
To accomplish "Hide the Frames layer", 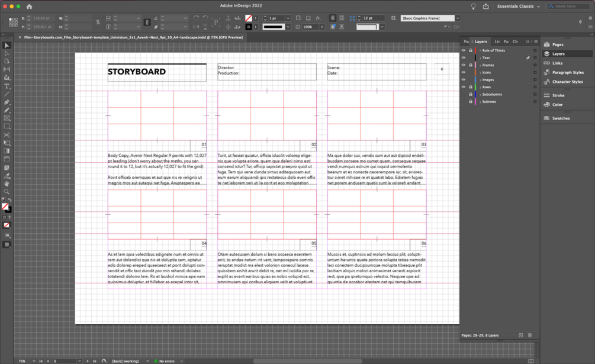I will [x=464, y=65].
